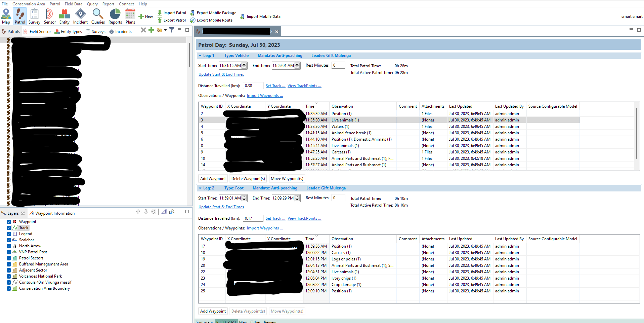Collapse the Leg: 1 section
The width and height of the screenshot is (644, 323).
(x=200, y=56)
